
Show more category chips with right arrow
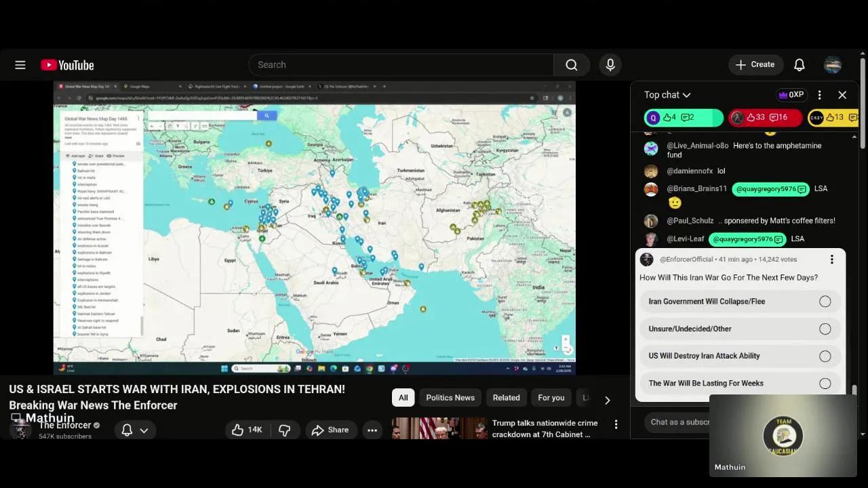click(607, 400)
